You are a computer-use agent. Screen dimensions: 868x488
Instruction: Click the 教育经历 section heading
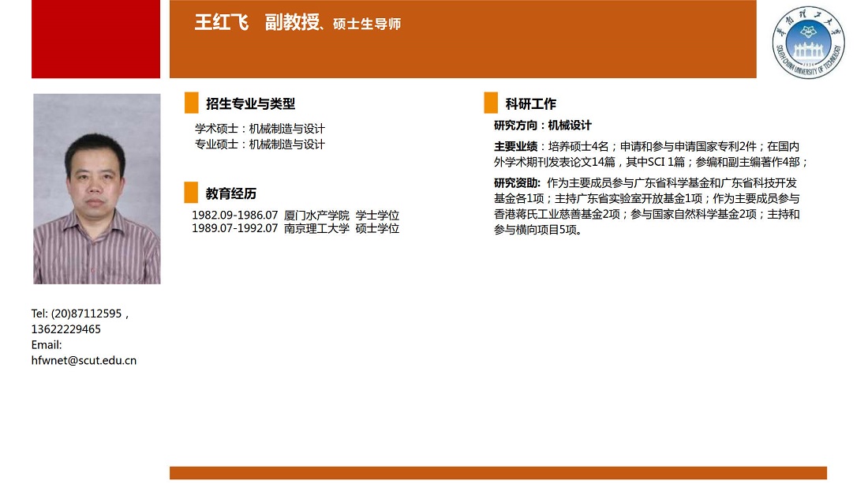(231, 193)
